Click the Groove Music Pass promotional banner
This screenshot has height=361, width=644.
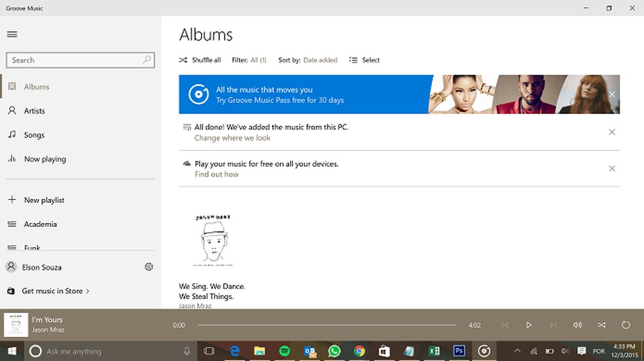pos(399,94)
